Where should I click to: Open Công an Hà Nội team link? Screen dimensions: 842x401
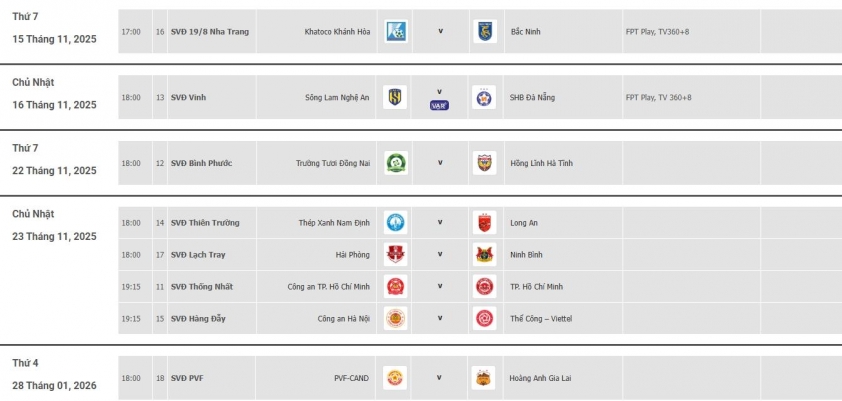343,319
